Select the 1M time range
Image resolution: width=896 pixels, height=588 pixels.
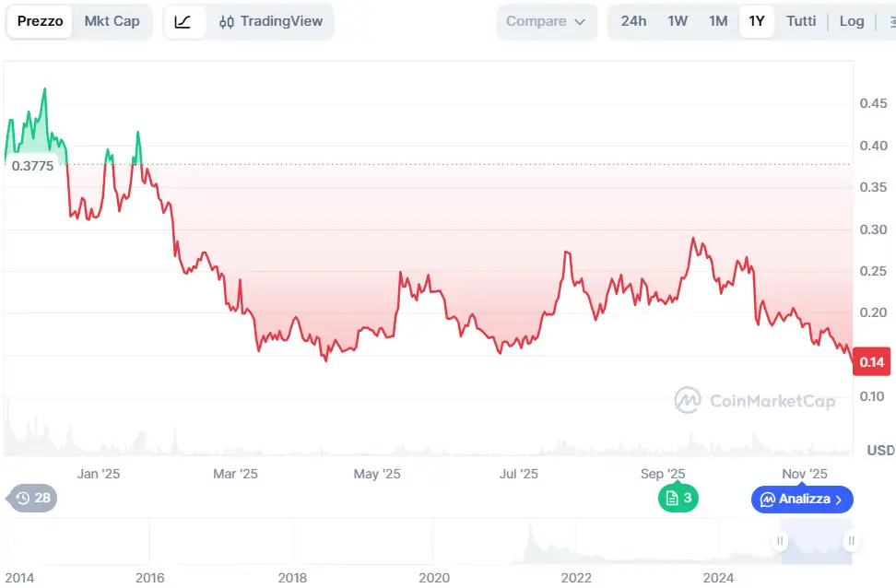tap(718, 21)
